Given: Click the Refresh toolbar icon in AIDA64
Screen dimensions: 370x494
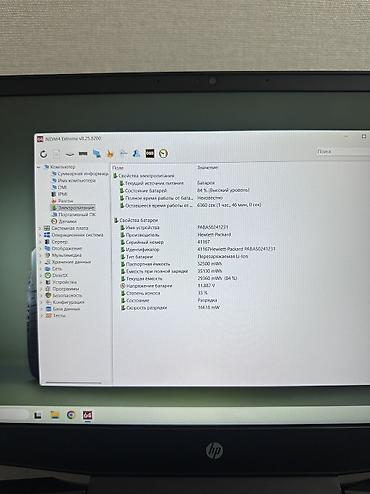Looking at the screenshot, I should (44, 154).
